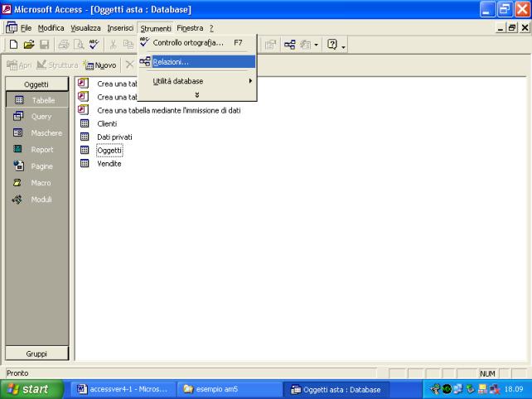This screenshot has width=532, height=399.
Task: Click the Copy toolbar icon
Action: 128,45
